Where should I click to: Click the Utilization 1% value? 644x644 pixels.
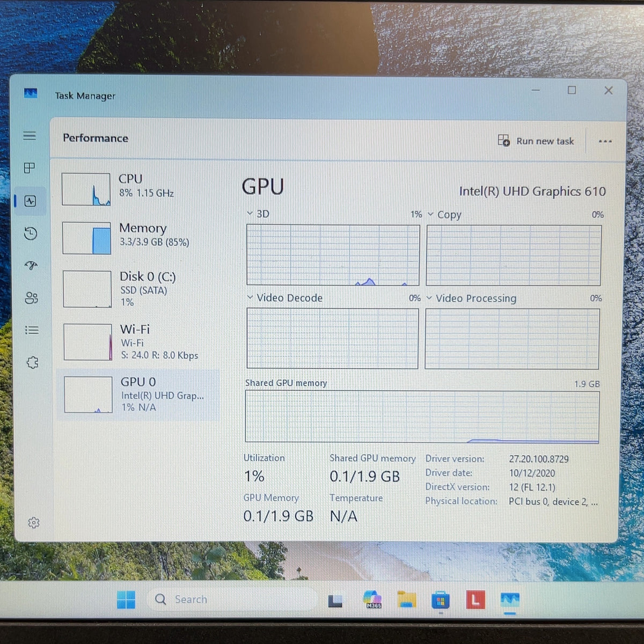(254, 477)
